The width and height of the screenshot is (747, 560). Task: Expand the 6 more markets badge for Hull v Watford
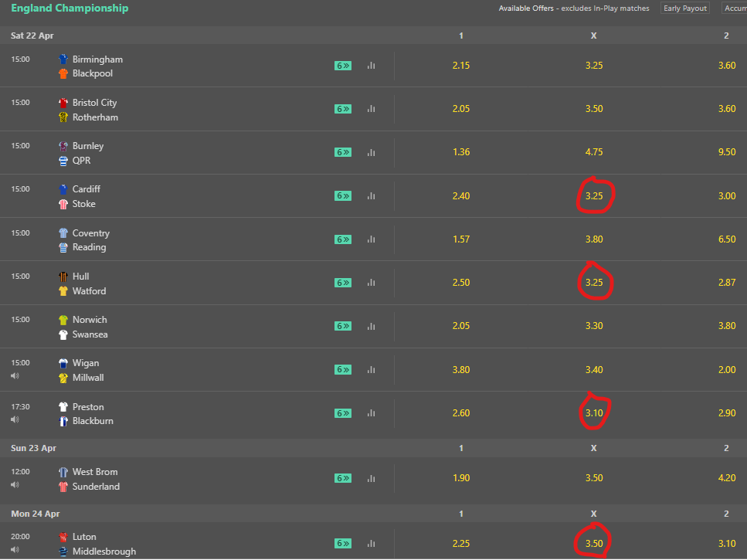(343, 283)
